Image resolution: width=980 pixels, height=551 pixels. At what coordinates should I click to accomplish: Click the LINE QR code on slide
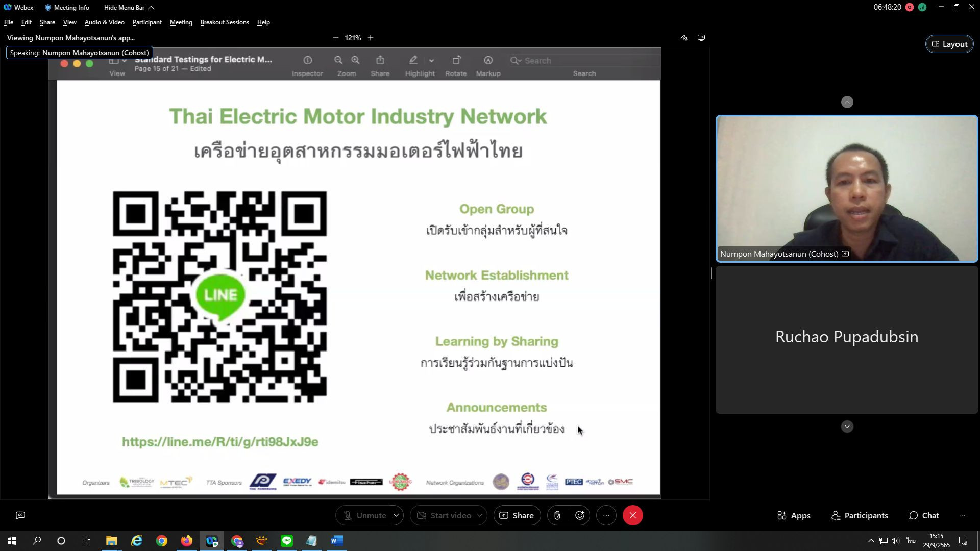pos(220,297)
